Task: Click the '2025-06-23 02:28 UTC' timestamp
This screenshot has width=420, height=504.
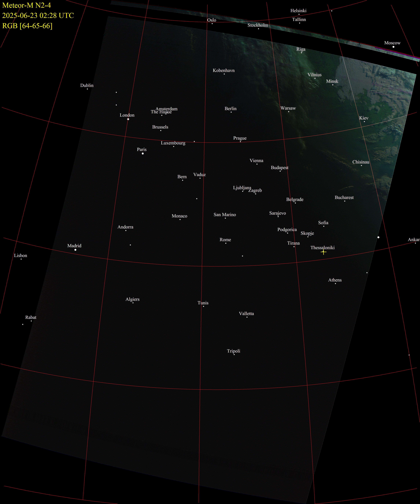Action: [38, 15]
